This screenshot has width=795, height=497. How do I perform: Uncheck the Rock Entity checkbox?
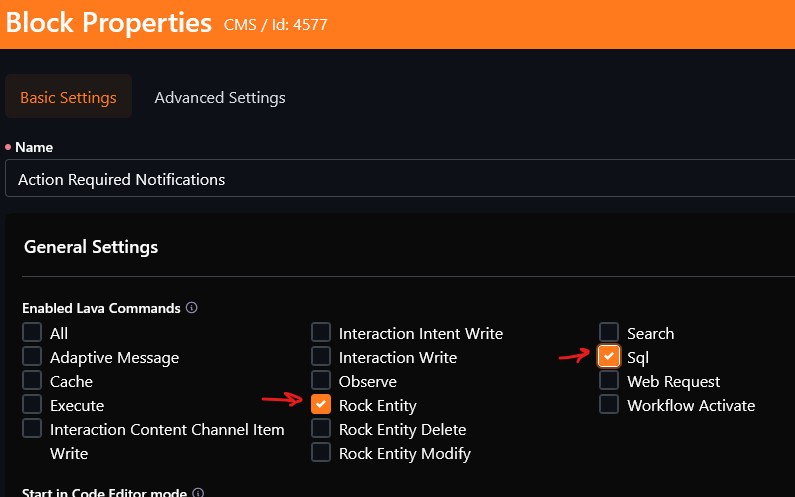[x=321, y=405]
